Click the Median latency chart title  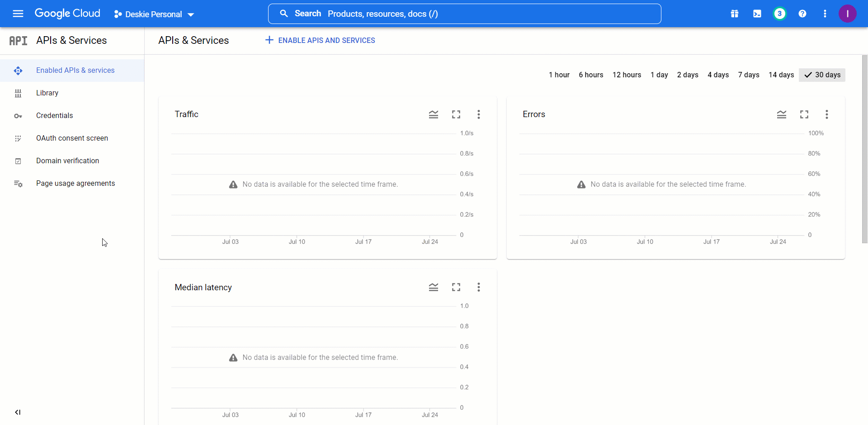[x=203, y=288]
